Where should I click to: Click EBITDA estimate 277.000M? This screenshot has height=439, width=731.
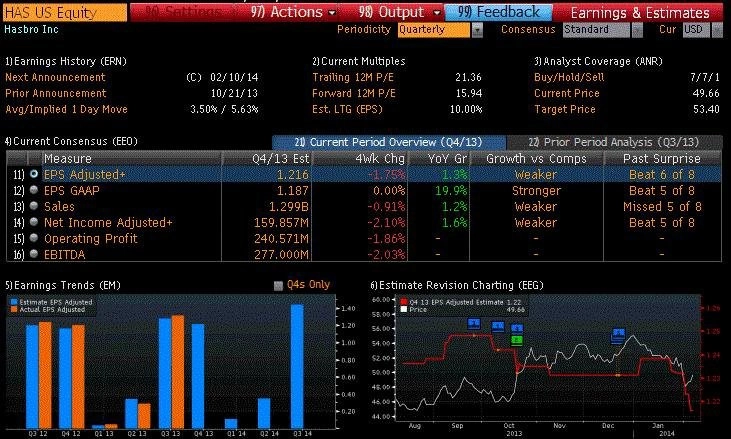281,255
